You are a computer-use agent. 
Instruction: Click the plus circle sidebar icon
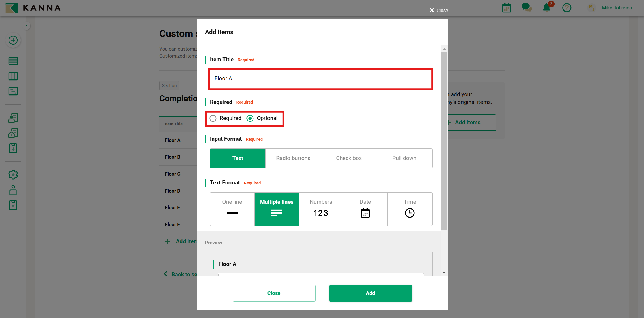13,40
